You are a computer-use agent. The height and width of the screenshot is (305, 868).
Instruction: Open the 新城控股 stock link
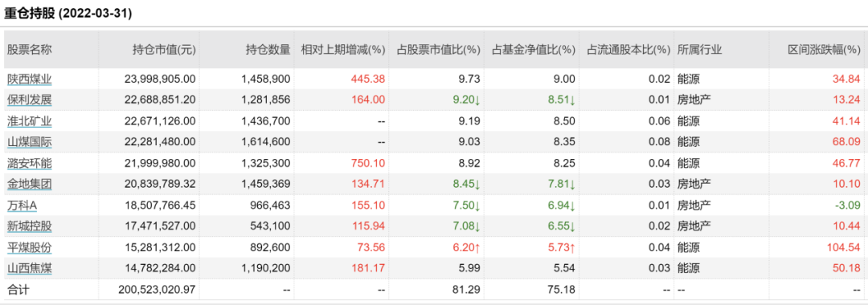30,226
